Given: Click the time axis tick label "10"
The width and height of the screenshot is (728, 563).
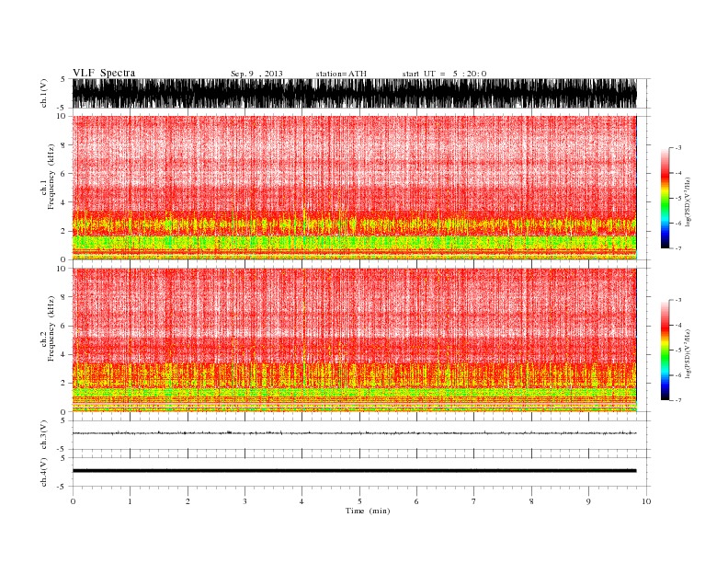Looking at the screenshot, I should (646, 501).
